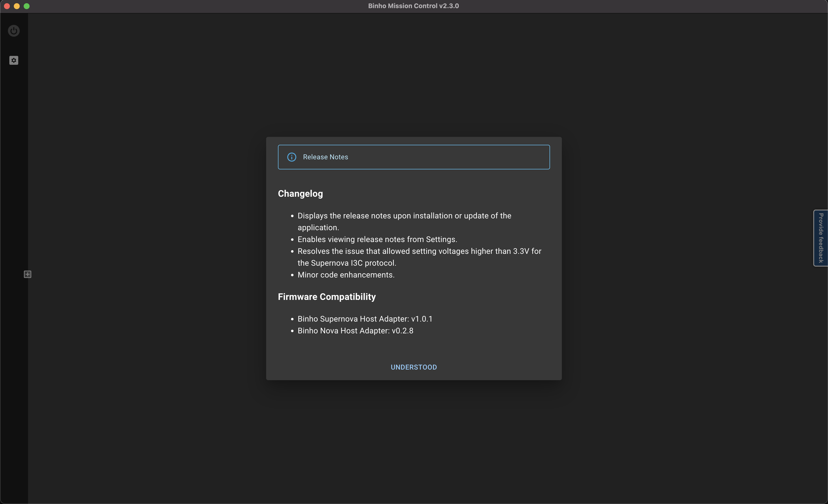Open Settings gear icon in sidebar

point(14,60)
